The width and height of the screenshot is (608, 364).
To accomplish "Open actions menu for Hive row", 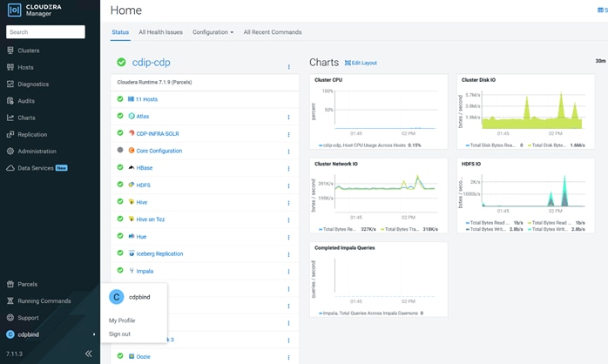I will tap(288, 203).
